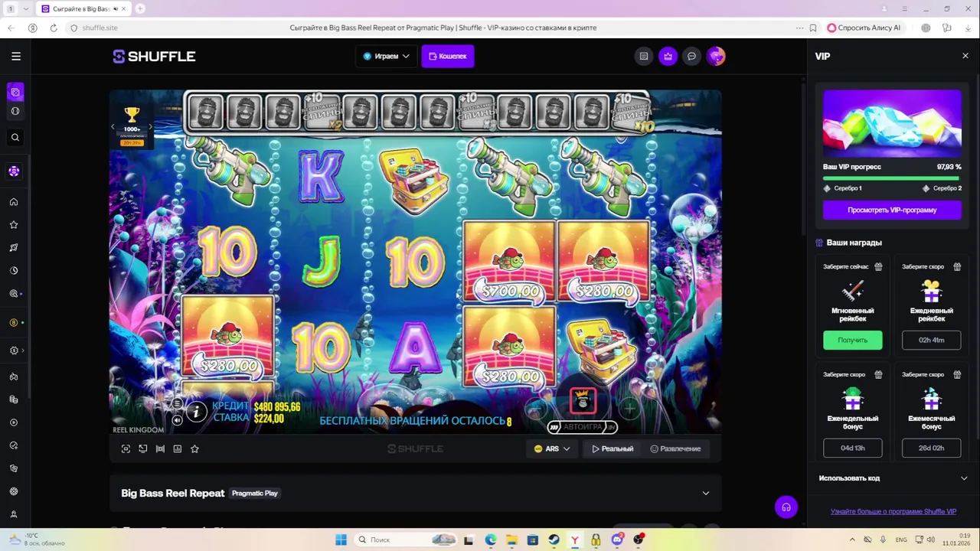The image size is (980, 551).
Task: Click the monthly bonus 26d 02h timer button
Action: tap(931, 448)
